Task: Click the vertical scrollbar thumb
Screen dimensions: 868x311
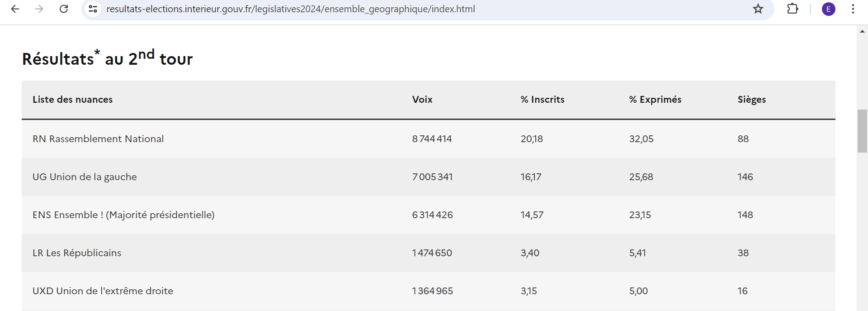Action: [862, 131]
